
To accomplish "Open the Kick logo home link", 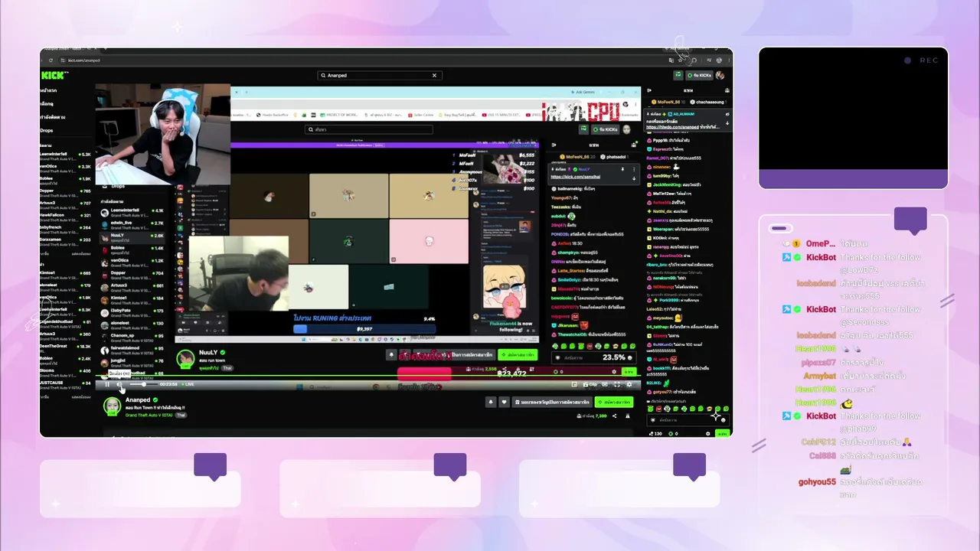I will click(x=54, y=75).
